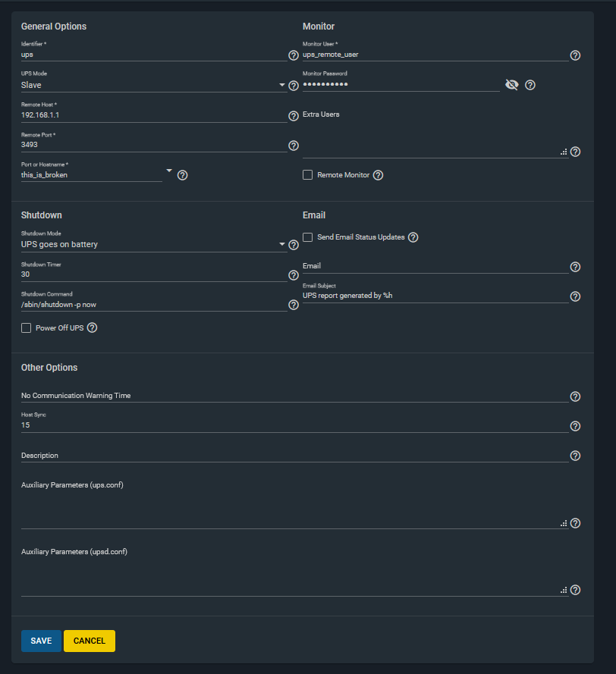The height and width of the screenshot is (674, 616).
Task: Show help for Send Email Status Updates
Action: [x=413, y=237]
